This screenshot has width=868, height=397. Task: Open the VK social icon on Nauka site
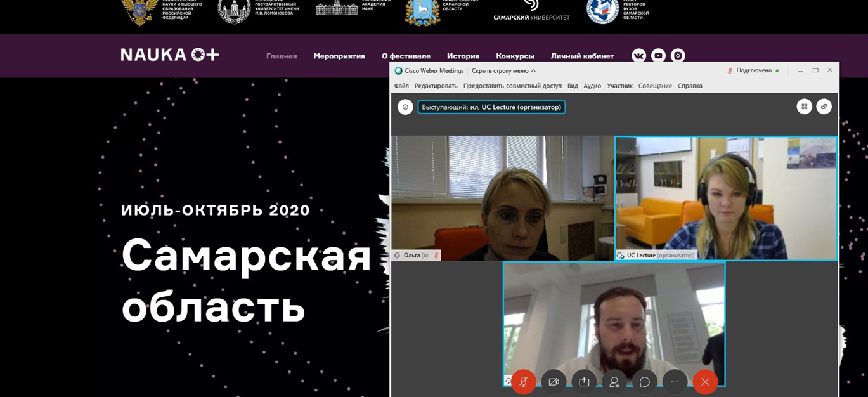point(638,56)
